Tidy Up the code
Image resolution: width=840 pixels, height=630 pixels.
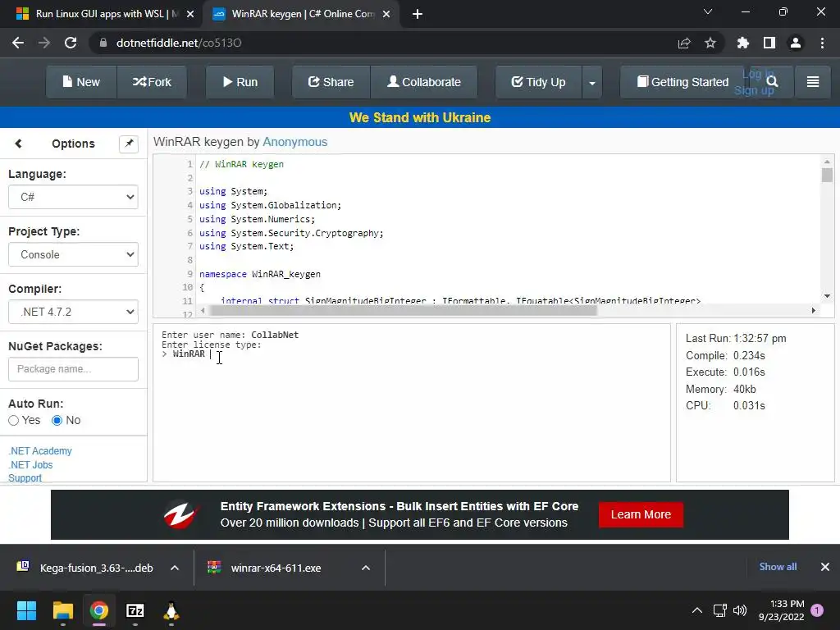tap(538, 82)
